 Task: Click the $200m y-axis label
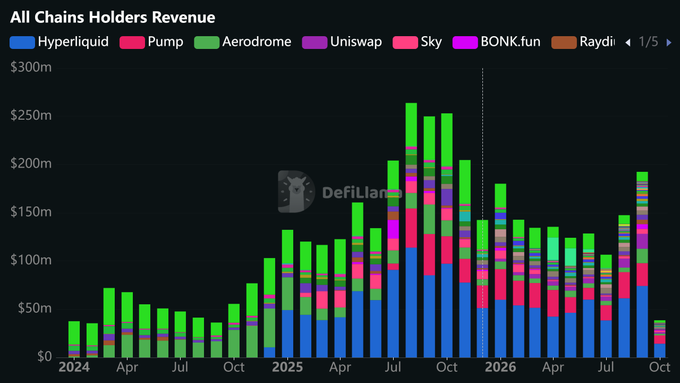31,164
